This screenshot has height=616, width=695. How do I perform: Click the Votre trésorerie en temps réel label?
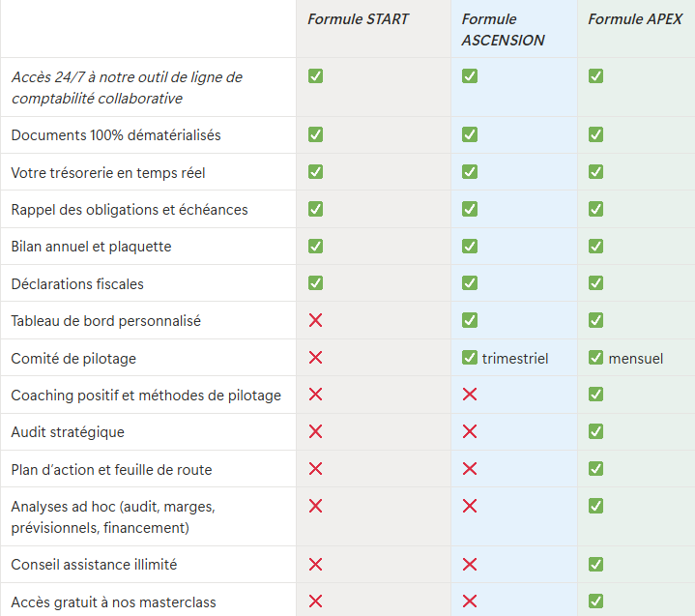tap(107, 172)
